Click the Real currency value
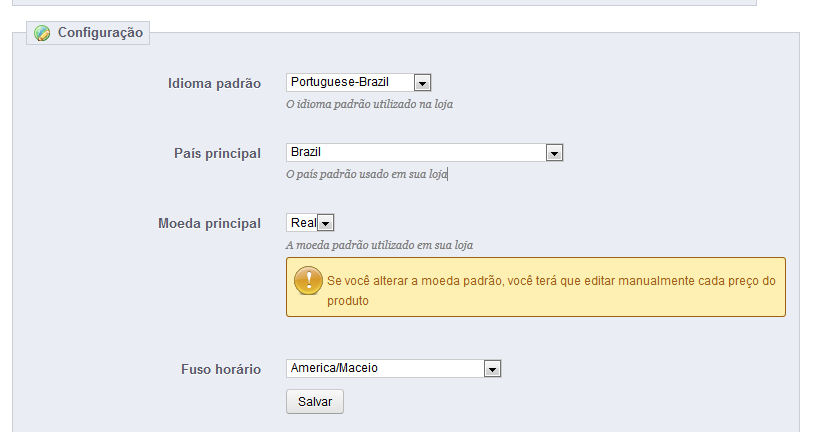 (303, 222)
